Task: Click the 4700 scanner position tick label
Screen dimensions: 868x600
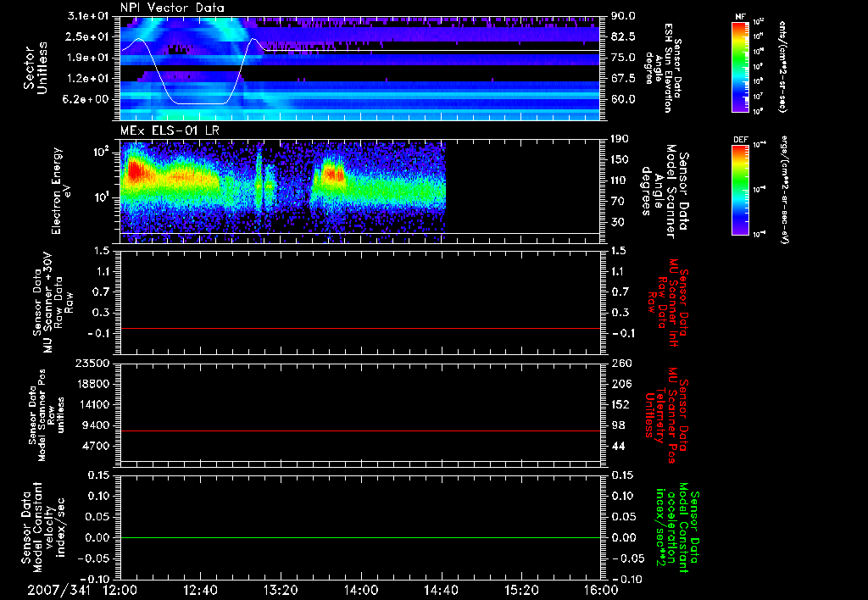Action: pyautogui.click(x=97, y=446)
